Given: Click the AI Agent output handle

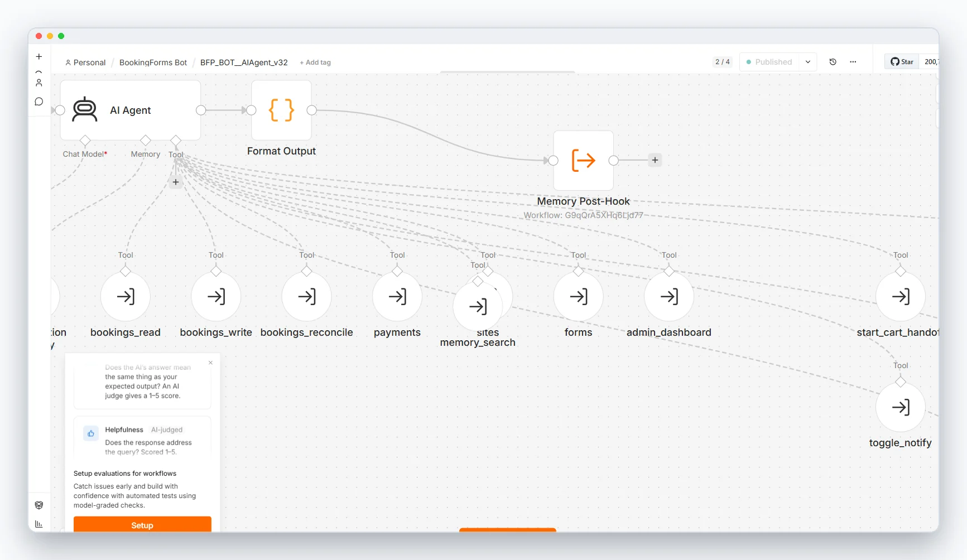Looking at the screenshot, I should tap(201, 110).
